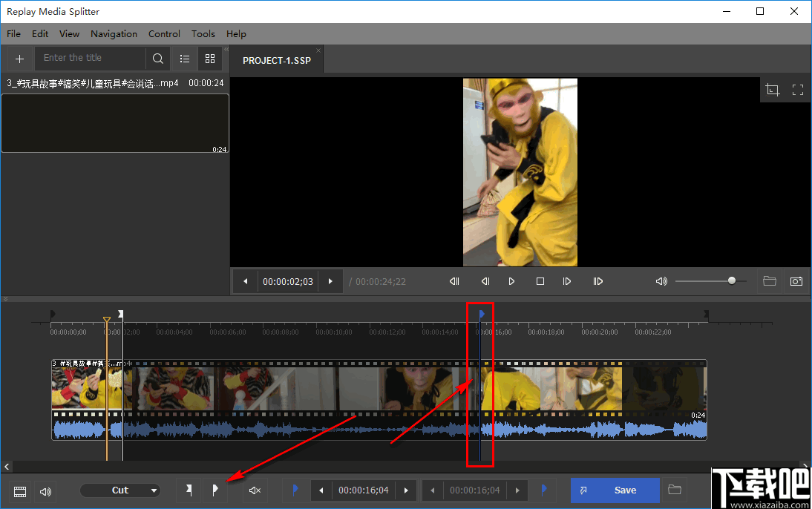This screenshot has height=509, width=812.
Task: Click the Save button
Action: pyautogui.click(x=615, y=490)
